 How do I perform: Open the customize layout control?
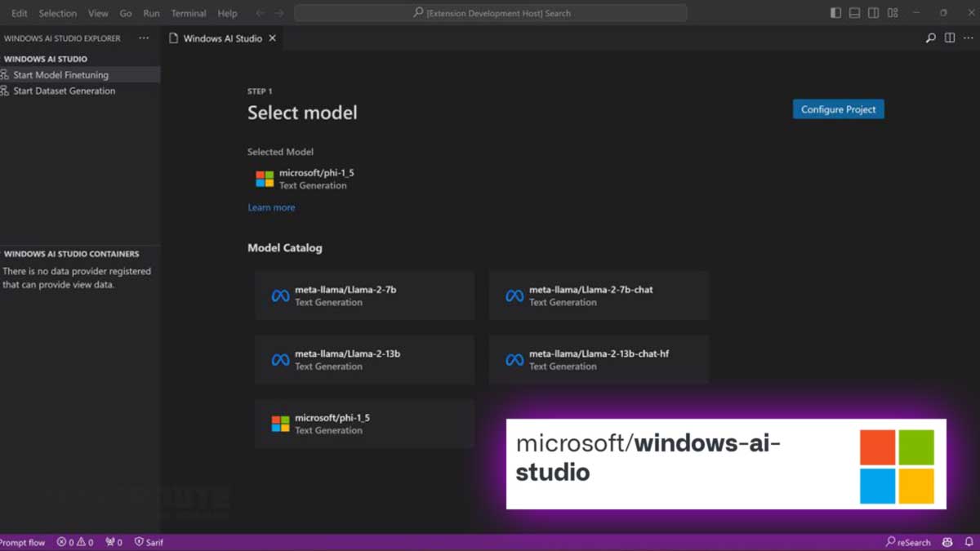(x=893, y=13)
